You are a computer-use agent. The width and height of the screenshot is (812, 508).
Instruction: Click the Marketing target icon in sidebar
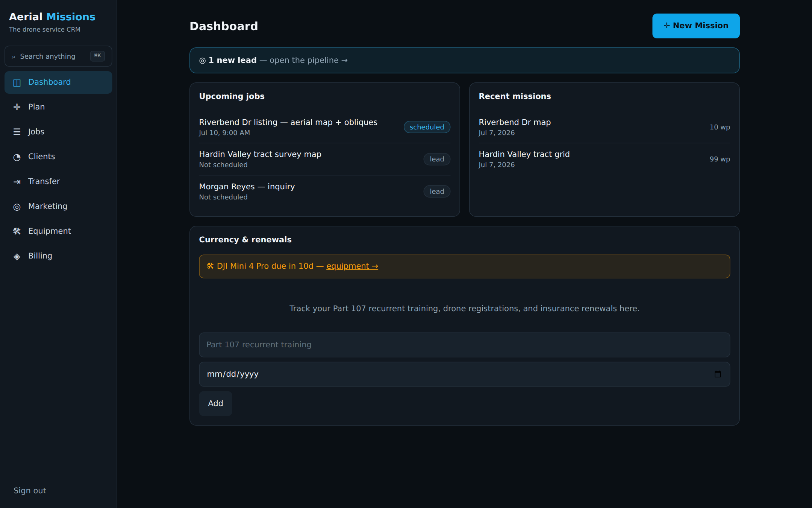17,207
